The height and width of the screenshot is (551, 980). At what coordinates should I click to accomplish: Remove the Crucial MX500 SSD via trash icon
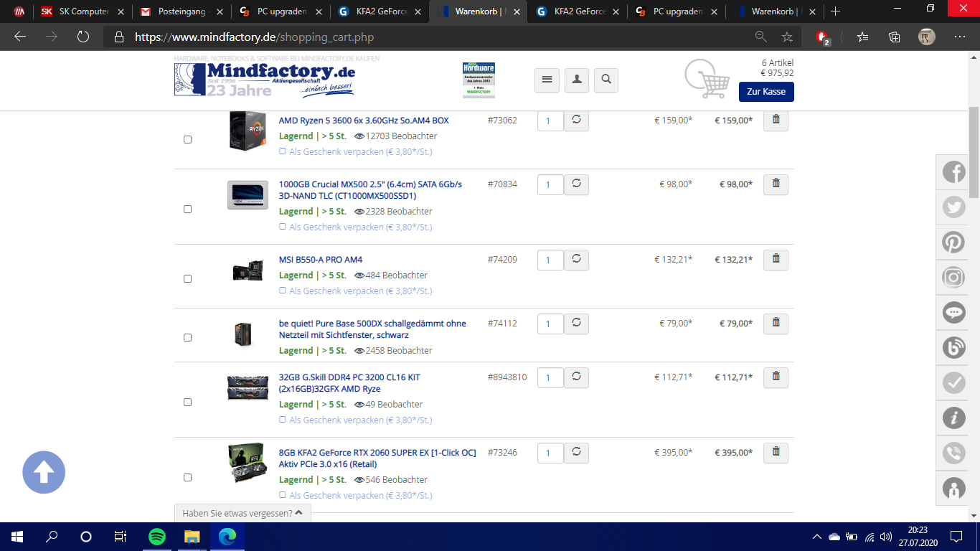coord(776,184)
